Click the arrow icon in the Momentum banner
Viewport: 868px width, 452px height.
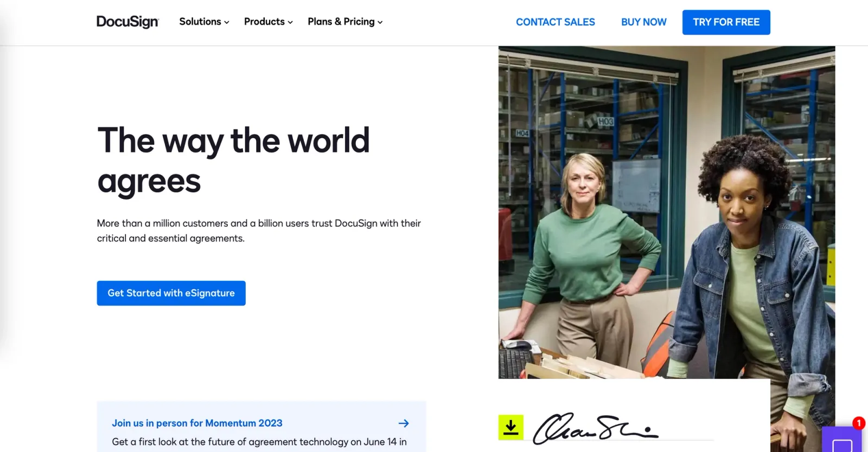click(x=404, y=423)
